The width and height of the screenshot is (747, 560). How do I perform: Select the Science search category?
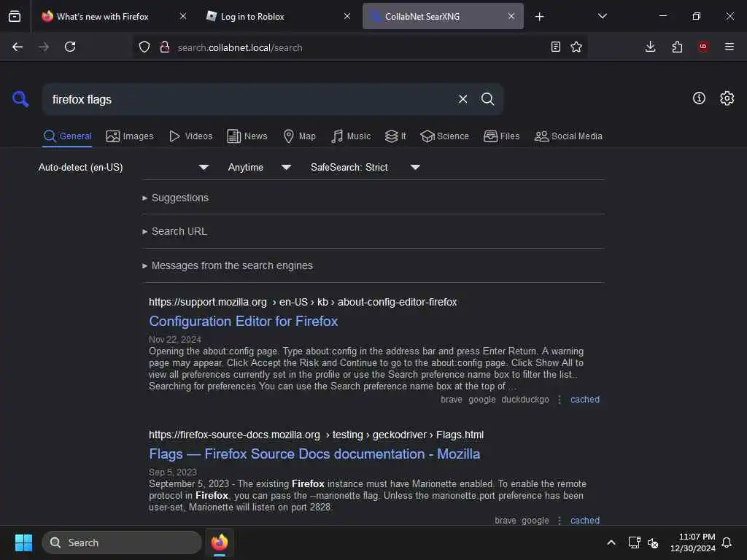coord(444,136)
